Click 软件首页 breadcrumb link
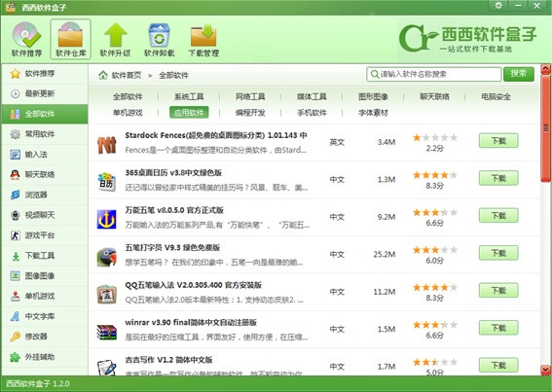The width and height of the screenshot is (552, 392). point(127,75)
